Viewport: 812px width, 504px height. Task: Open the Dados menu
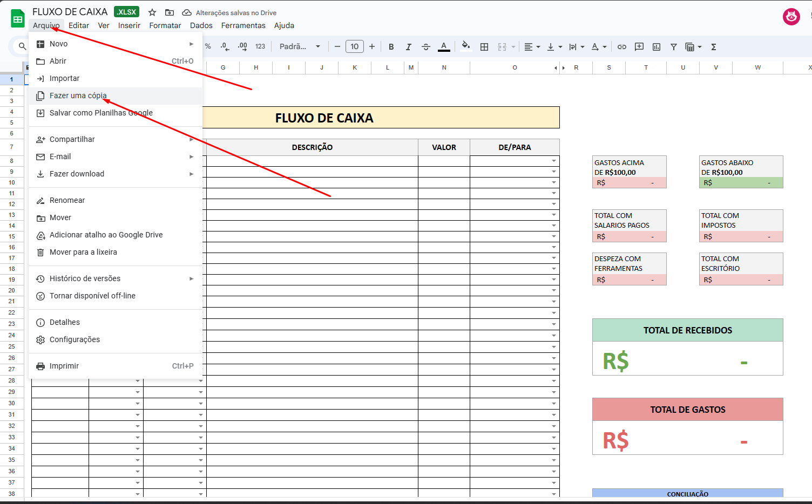(201, 25)
